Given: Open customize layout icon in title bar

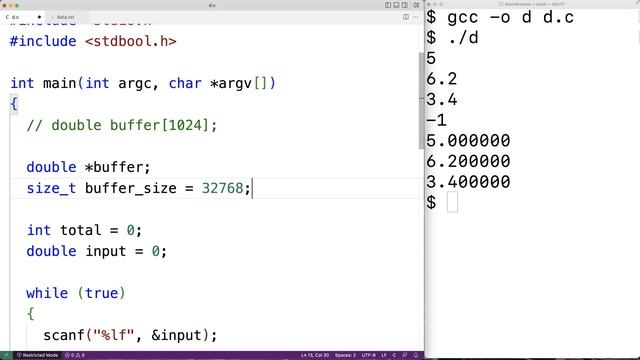Looking at the screenshot, I should click(x=416, y=5).
